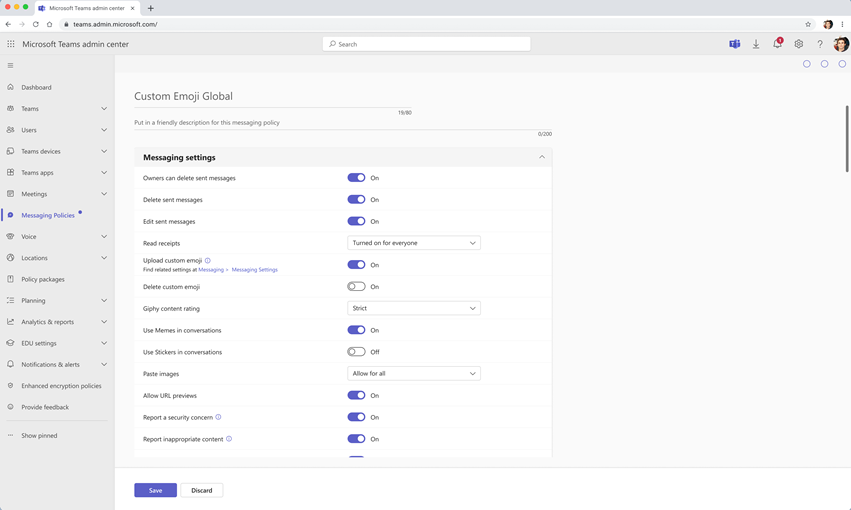
Task: Click the Analytics & reports chart icon
Action: 10,322
